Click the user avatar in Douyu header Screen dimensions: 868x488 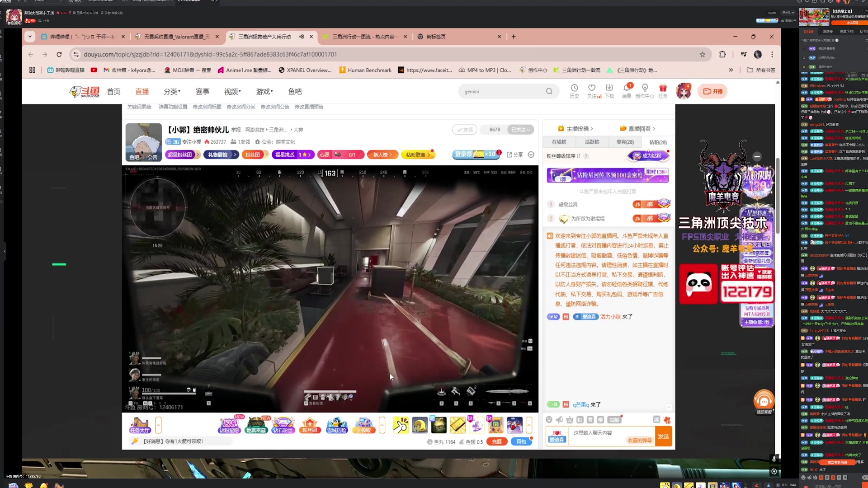coord(684,91)
